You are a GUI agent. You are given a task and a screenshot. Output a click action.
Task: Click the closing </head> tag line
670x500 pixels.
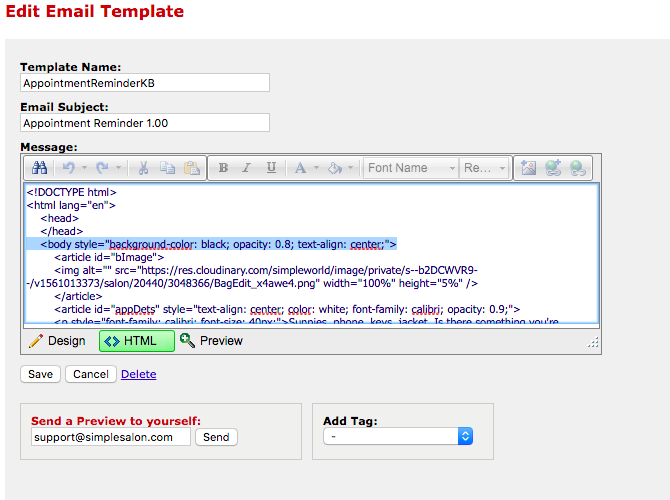[62, 232]
